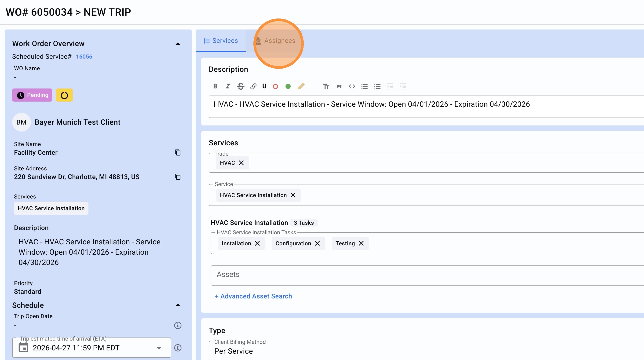Copy the site address to clipboard
The height and width of the screenshot is (360, 644).
(x=178, y=177)
